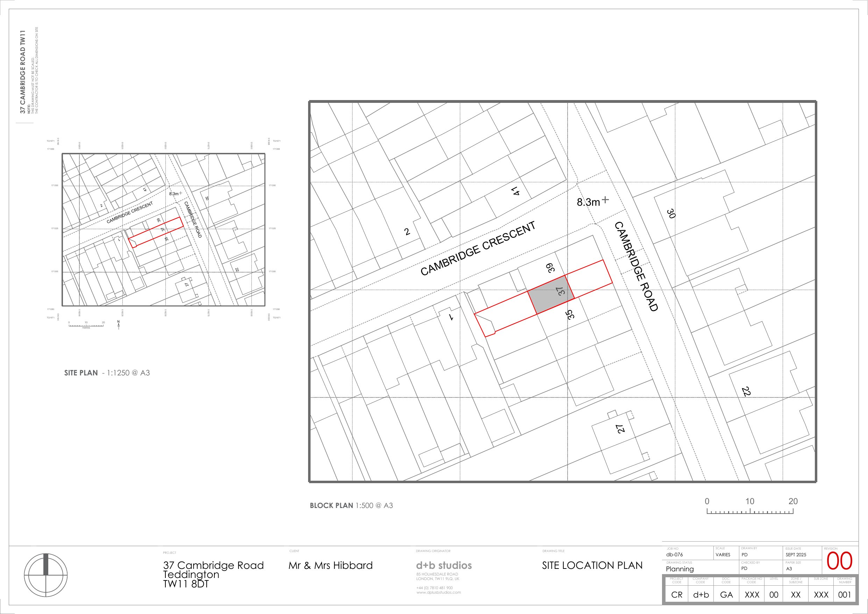The height and width of the screenshot is (614, 868).
Task: Click the 8.3m spot height cross marker
Action: point(605,200)
